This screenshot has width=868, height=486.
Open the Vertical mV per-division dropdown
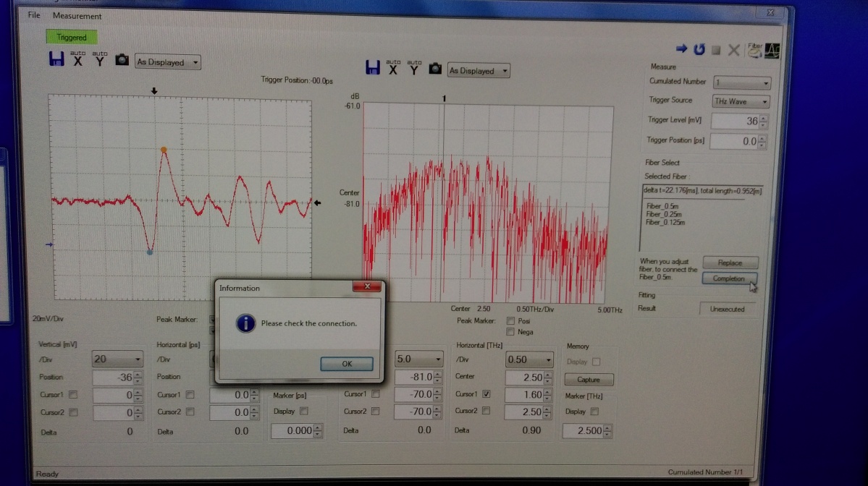(117, 359)
